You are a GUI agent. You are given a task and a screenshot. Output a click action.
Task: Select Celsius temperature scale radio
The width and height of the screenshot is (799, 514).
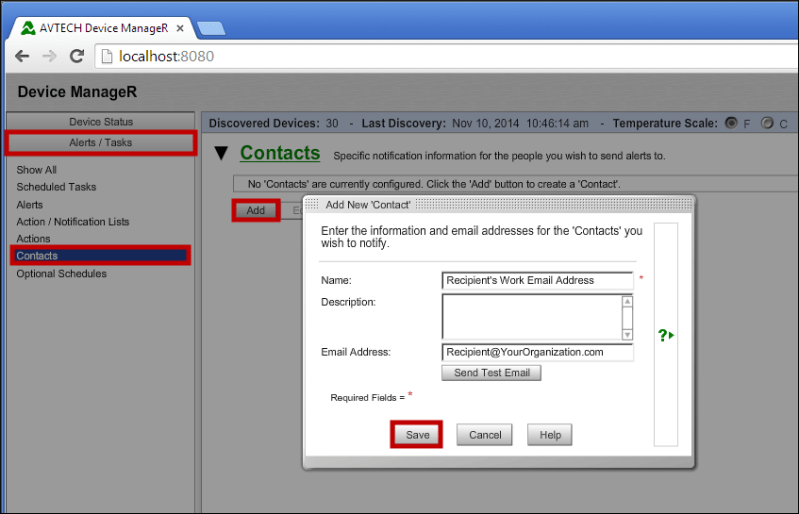pyautogui.click(x=767, y=123)
